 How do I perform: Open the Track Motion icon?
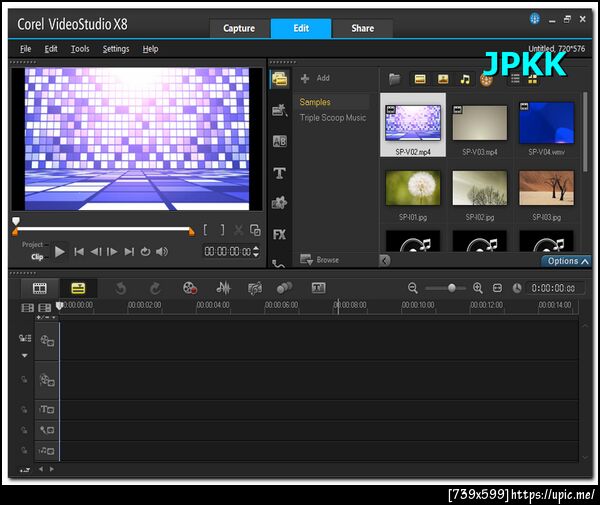[284, 288]
